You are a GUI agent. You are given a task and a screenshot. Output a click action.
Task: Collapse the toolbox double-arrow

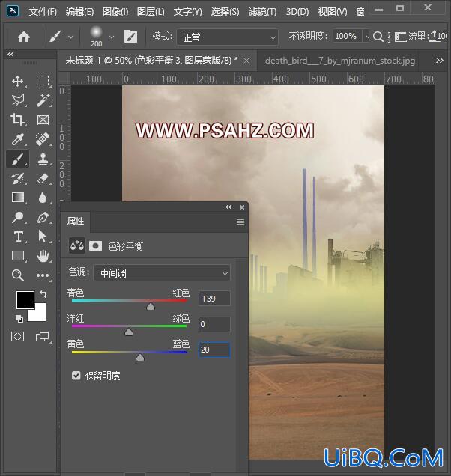click(10, 55)
